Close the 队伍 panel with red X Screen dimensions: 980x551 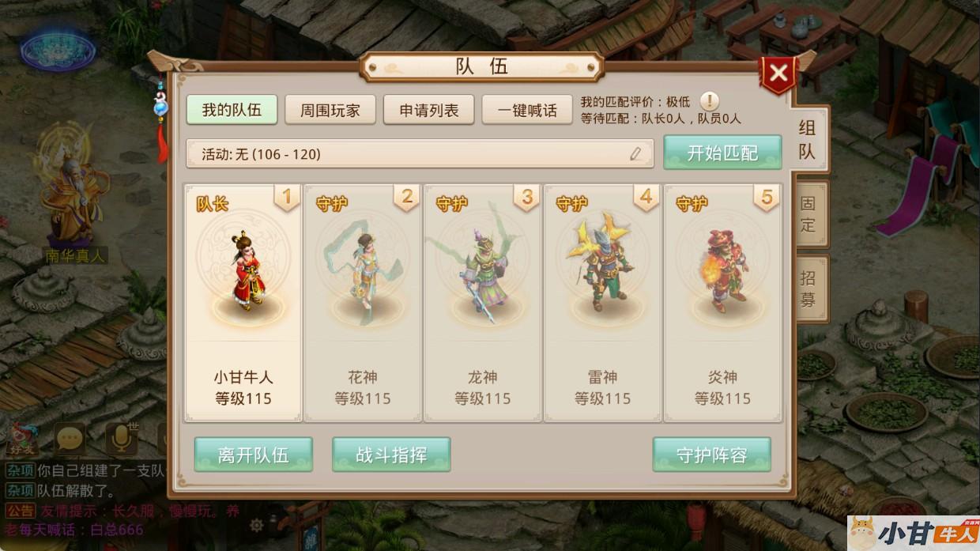778,74
